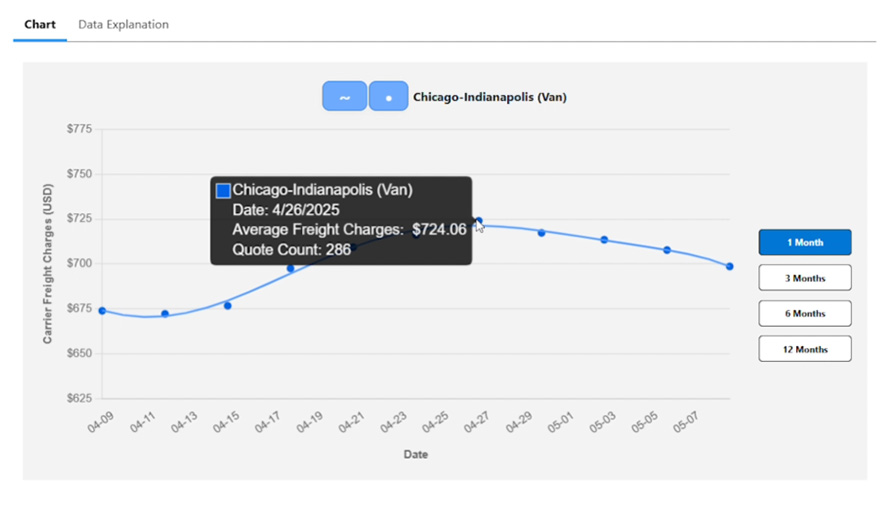The image size is (889, 505).
Task: Click the highlighted 4/26 data point
Action: [x=479, y=220]
